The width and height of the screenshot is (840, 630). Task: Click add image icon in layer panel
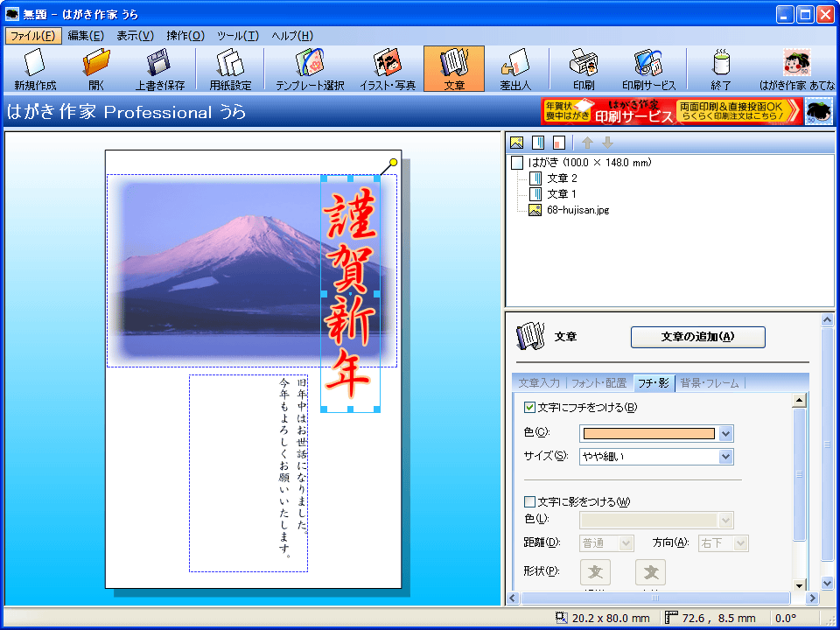[x=516, y=143]
